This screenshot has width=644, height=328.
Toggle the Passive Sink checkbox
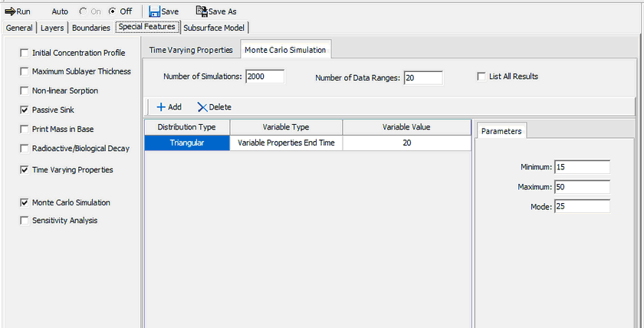(x=25, y=110)
